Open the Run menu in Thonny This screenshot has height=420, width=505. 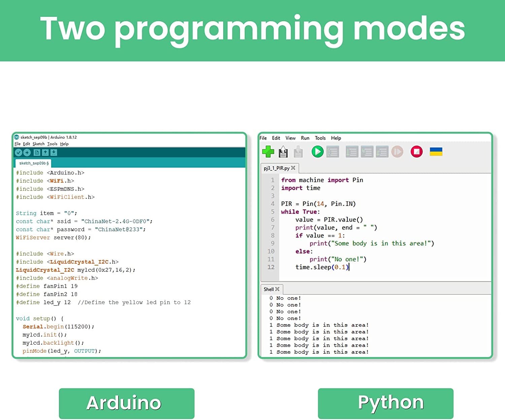[305, 138]
